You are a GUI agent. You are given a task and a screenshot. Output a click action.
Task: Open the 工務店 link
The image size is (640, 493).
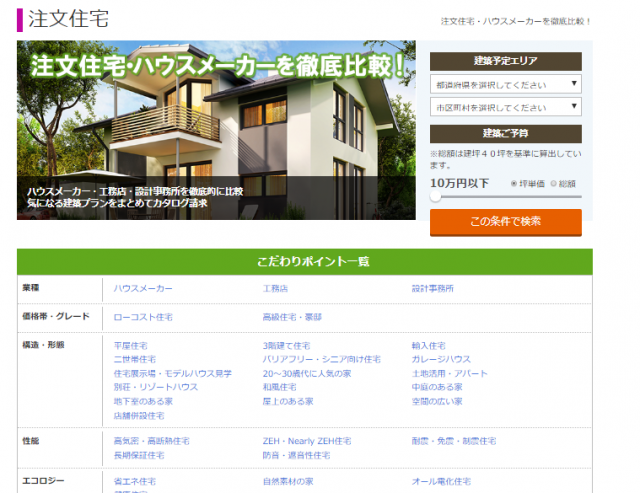pos(275,288)
